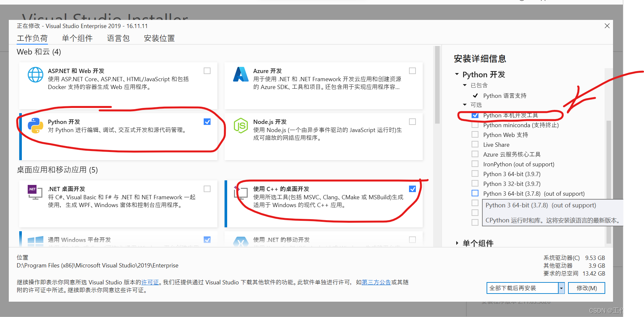Open the 第三方公告 third-party notices link

tap(376, 282)
